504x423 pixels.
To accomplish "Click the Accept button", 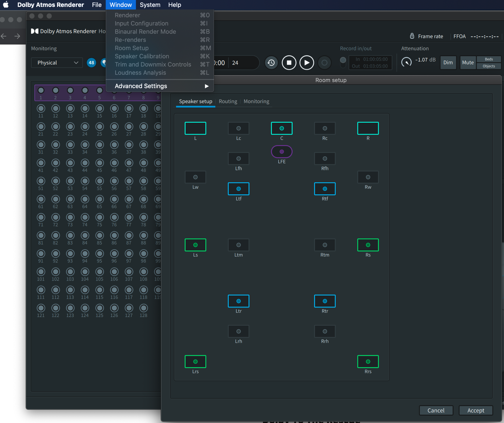I will click(475, 410).
